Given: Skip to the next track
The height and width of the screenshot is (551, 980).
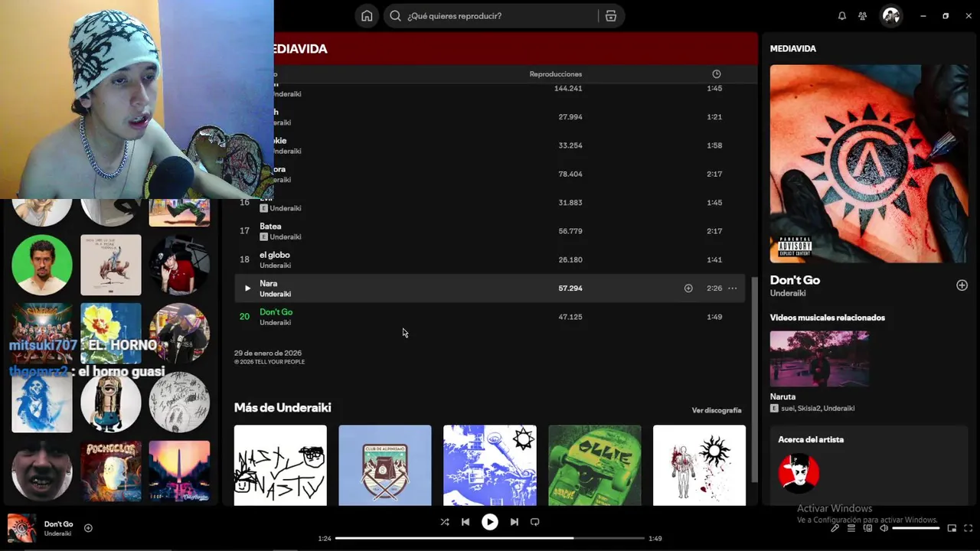Looking at the screenshot, I should pos(514,522).
